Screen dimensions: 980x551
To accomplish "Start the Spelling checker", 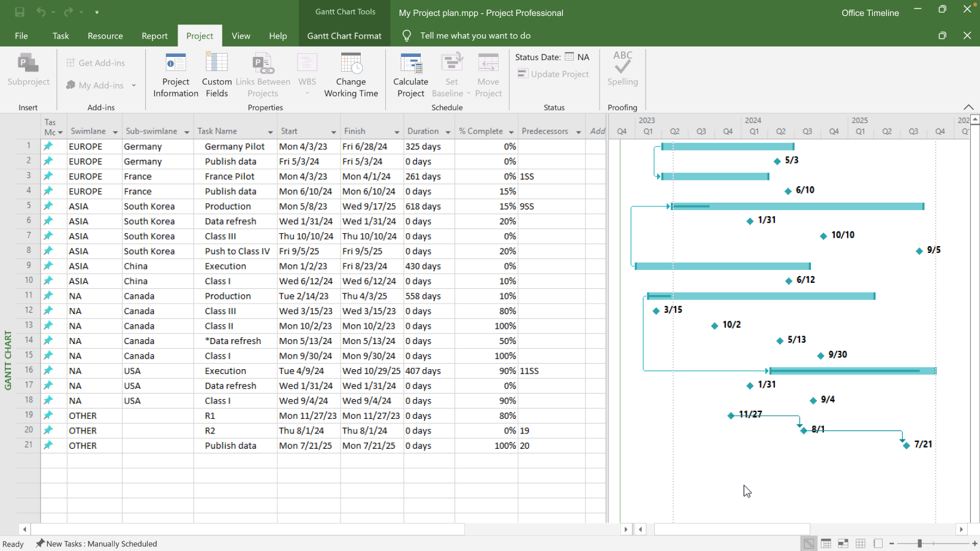I will coord(622,70).
